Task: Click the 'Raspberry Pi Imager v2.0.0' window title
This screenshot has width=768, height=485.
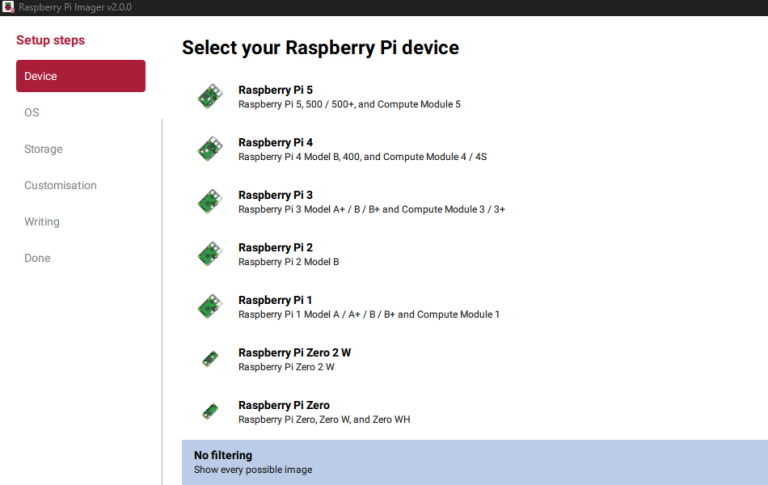Action: 75,7
